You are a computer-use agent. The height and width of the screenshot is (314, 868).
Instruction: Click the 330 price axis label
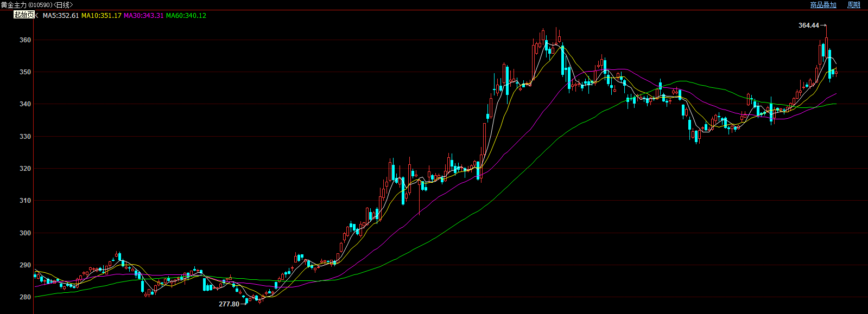point(25,137)
